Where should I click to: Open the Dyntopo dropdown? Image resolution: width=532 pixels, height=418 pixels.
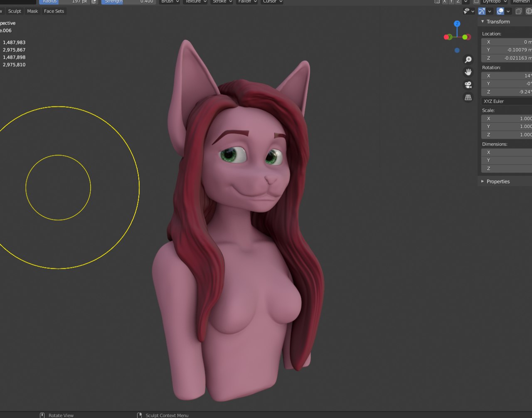[x=495, y=2]
